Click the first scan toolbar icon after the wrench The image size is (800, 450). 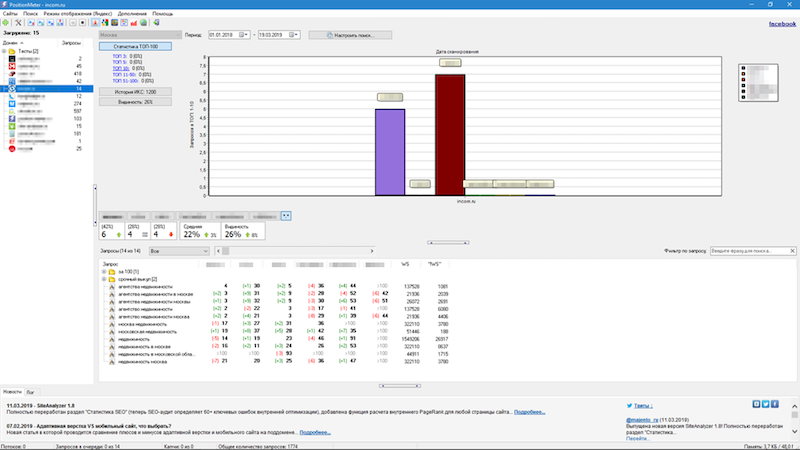coord(31,22)
